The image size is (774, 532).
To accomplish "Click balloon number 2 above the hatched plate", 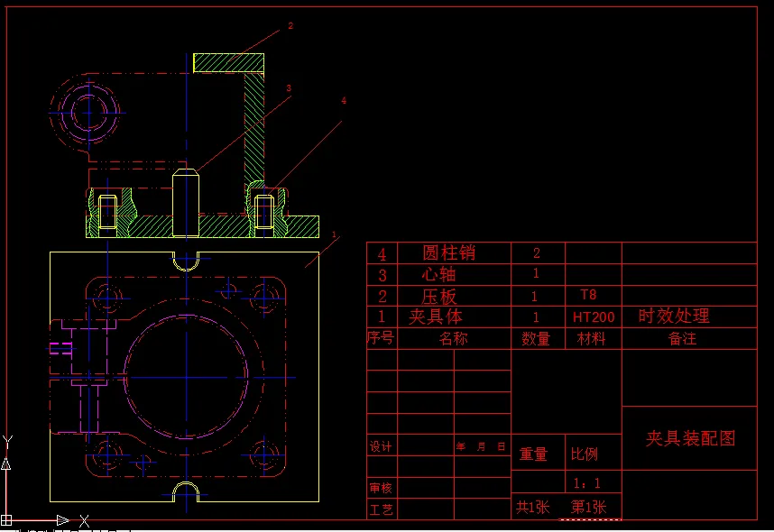I will pyautogui.click(x=290, y=25).
